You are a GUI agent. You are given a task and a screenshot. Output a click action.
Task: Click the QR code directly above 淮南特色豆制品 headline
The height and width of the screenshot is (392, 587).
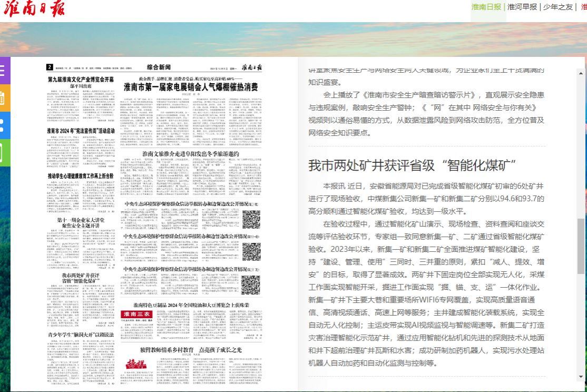(250, 285)
